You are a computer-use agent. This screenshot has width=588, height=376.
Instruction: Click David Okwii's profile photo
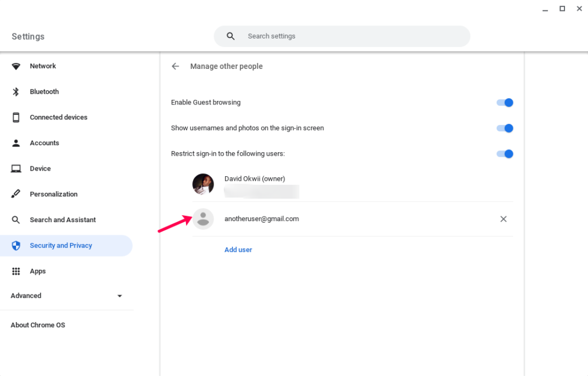point(203,184)
